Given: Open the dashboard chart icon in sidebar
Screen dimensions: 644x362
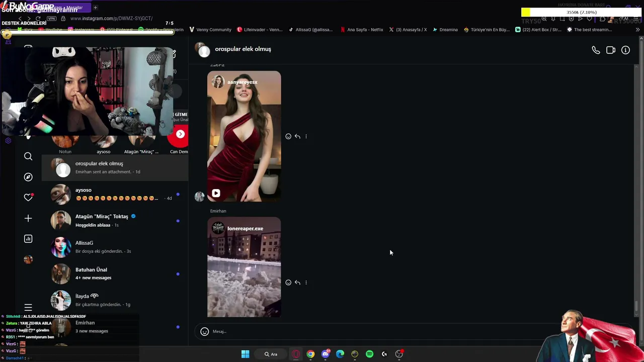Looking at the screenshot, I should 28,239.
